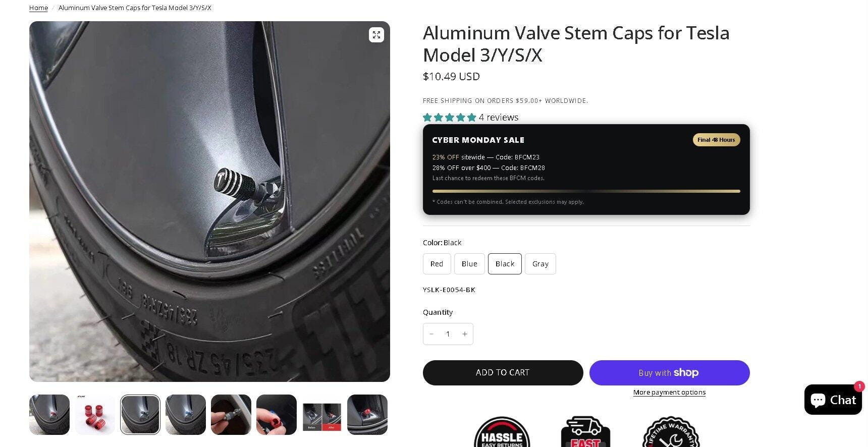The width and height of the screenshot is (868, 447).
Task: Click the five-star rating icons
Action: pos(449,118)
